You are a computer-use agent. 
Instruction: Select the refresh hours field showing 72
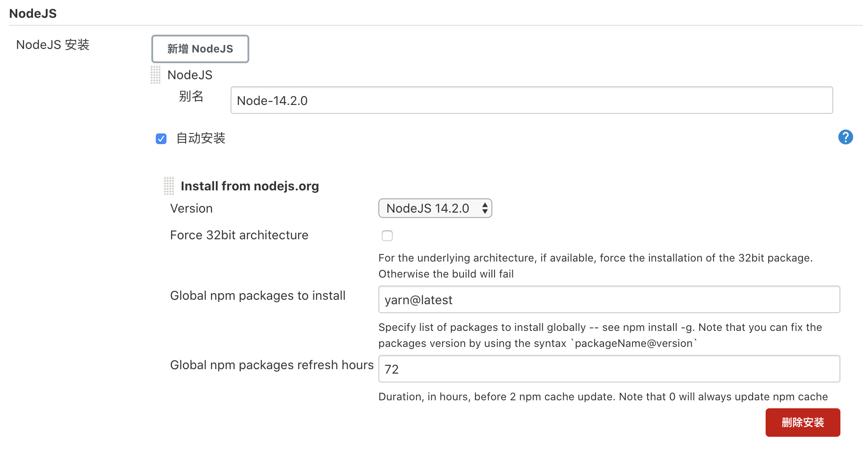609,369
